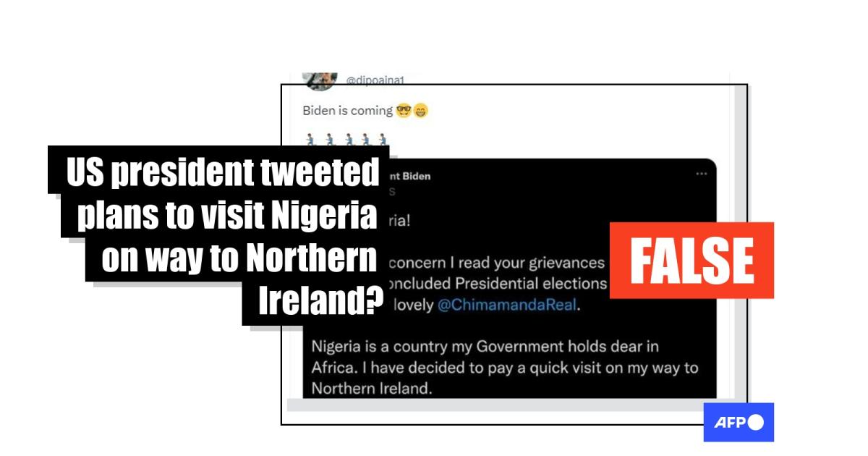Click the blue AFP logo badge
This screenshot has width=868, height=456.
coord(739,422)
